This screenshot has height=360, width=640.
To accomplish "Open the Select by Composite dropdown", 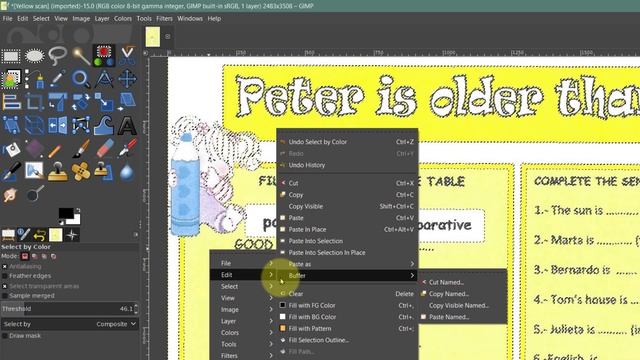I will pyautogui.click(x=70, y=324).
